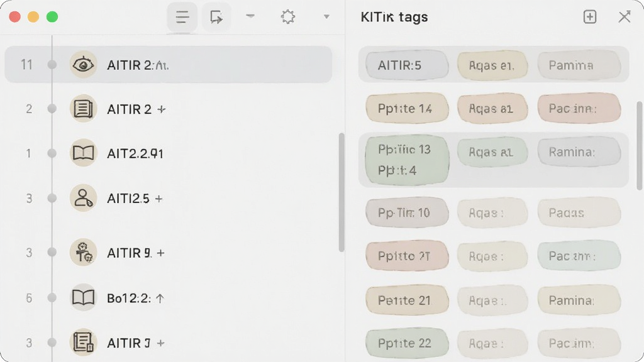Open settings with the toolbar gear icon
The height and width of the screenshot is (362, 644).
click(x=287, y=17)
